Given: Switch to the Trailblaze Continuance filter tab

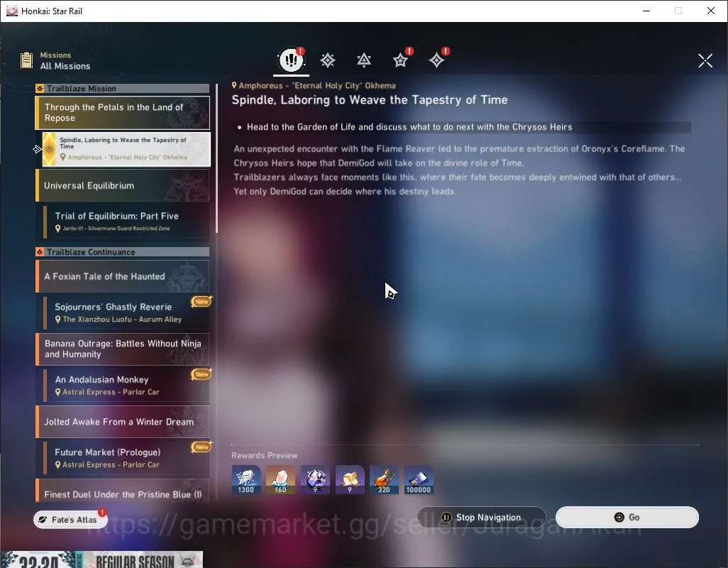Looking at the screenshot, I should click(x=364, y=60).
